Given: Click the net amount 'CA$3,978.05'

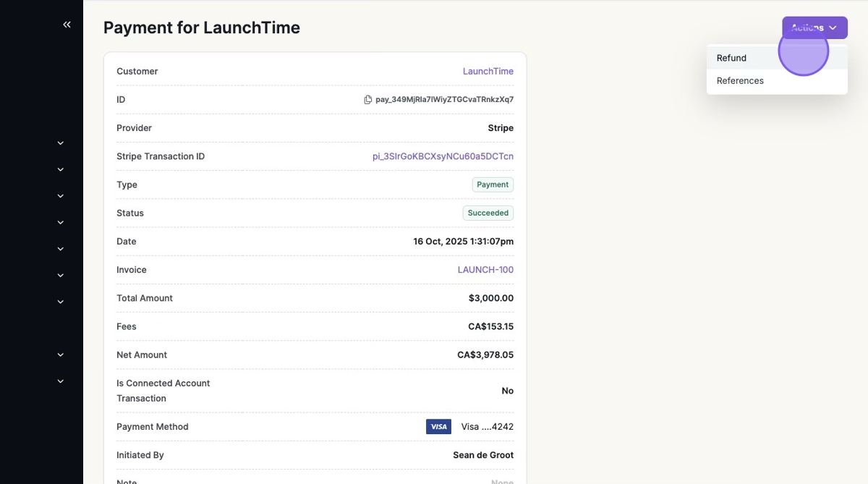Looking at the screenshot, I should 485,355.
